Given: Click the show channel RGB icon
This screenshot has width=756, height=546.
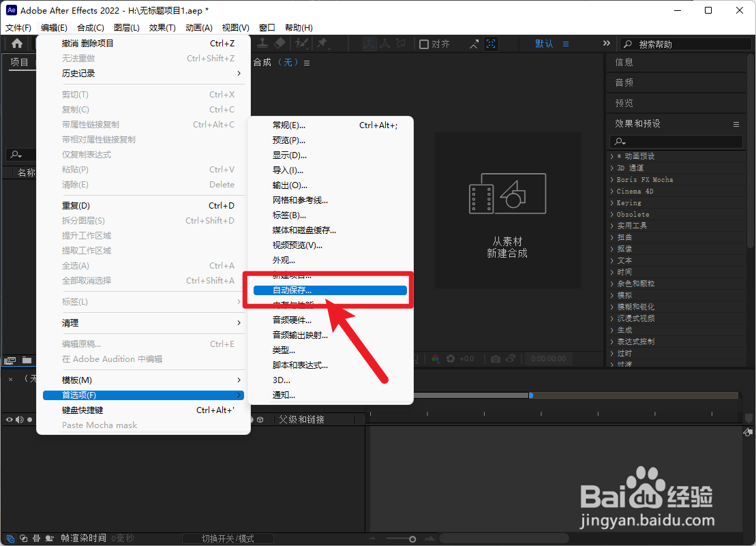Looking at the screenshot, I should [x=436, y=359].
